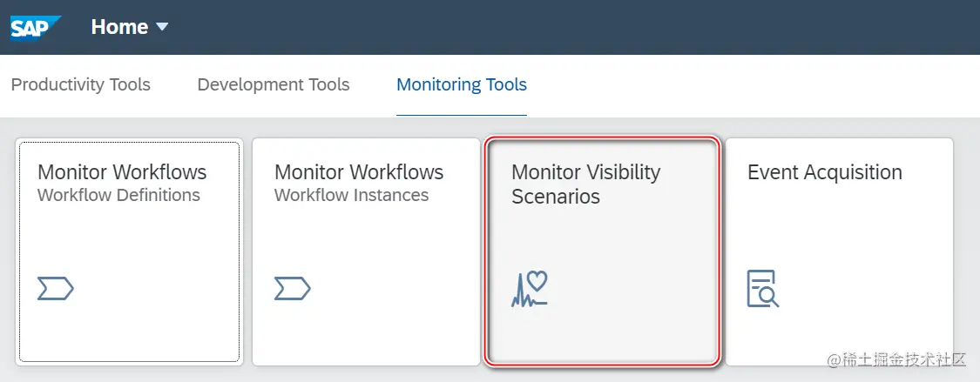Image resolution: width=980 pixels, height=382 pixels.
Task: Expand the Home dropdown arrow
Action: point(162,27)
